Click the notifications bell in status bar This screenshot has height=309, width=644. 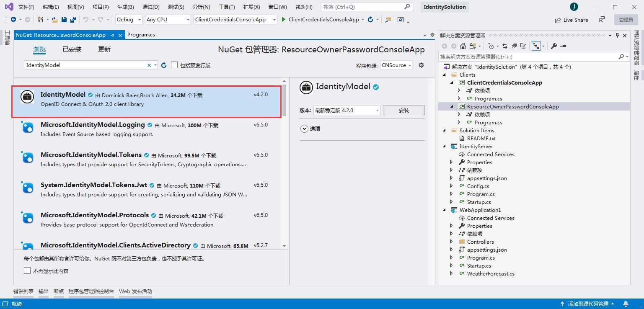[626, 304]
